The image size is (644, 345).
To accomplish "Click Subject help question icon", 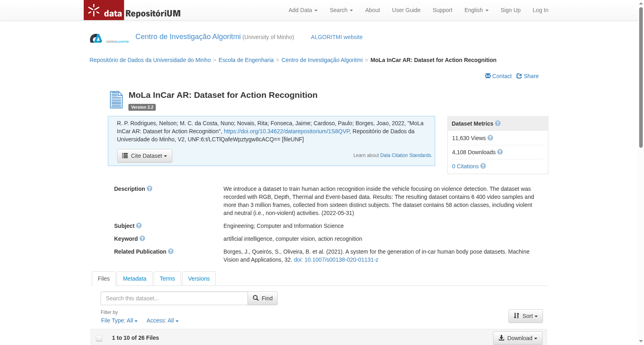I will tap(139, 225).
